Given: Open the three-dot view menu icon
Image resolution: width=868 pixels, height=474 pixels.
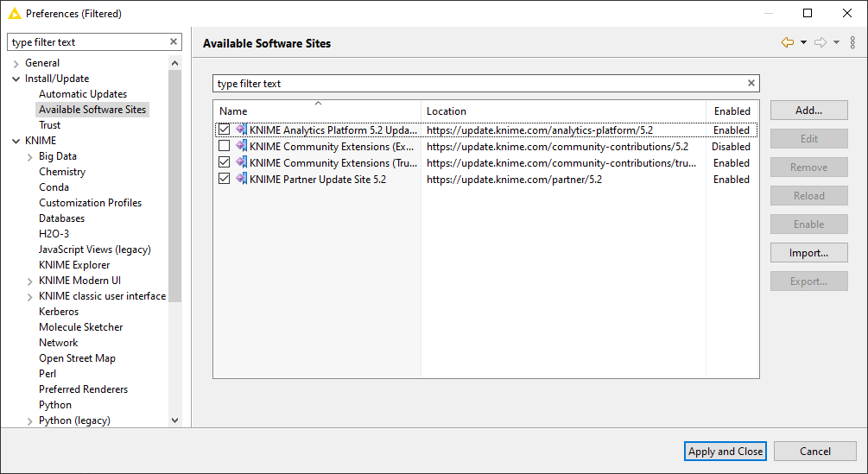Looking at the screenshot, I should click(x=852, y=42).
